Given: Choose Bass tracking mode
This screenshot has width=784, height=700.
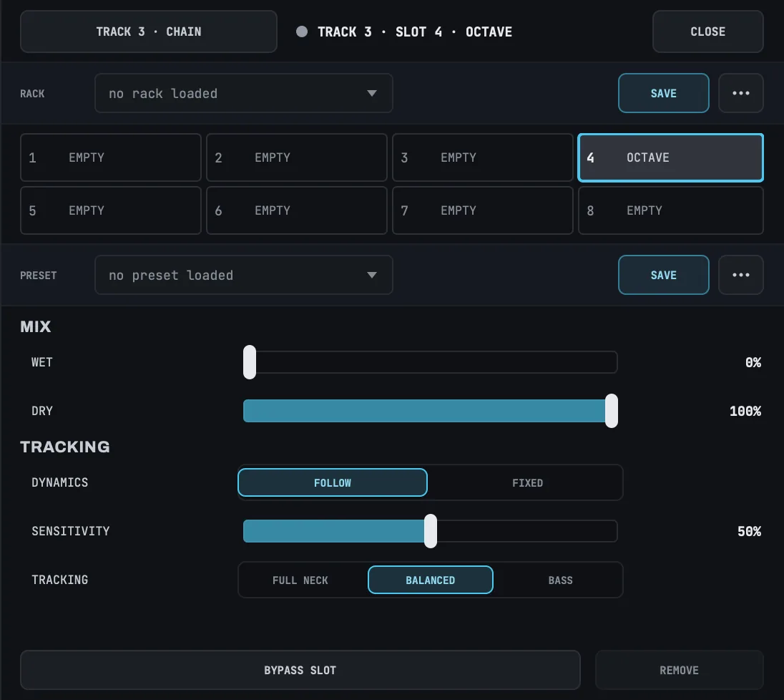Looking at the screenshot, I should 560,580.
